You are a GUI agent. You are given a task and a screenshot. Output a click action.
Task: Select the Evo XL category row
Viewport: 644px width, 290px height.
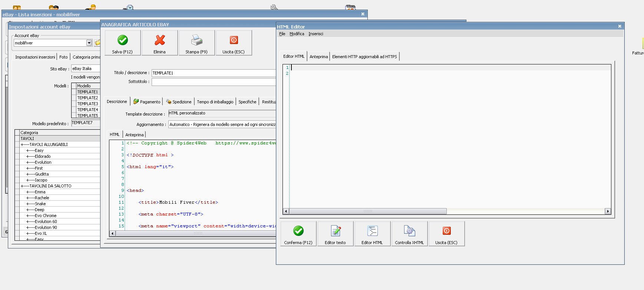coord(60,233)
